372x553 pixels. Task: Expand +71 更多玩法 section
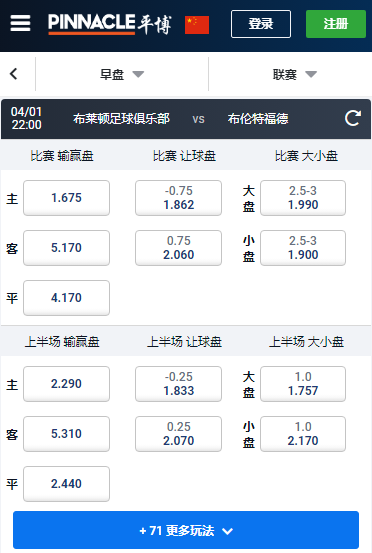(x=186, y=530)
